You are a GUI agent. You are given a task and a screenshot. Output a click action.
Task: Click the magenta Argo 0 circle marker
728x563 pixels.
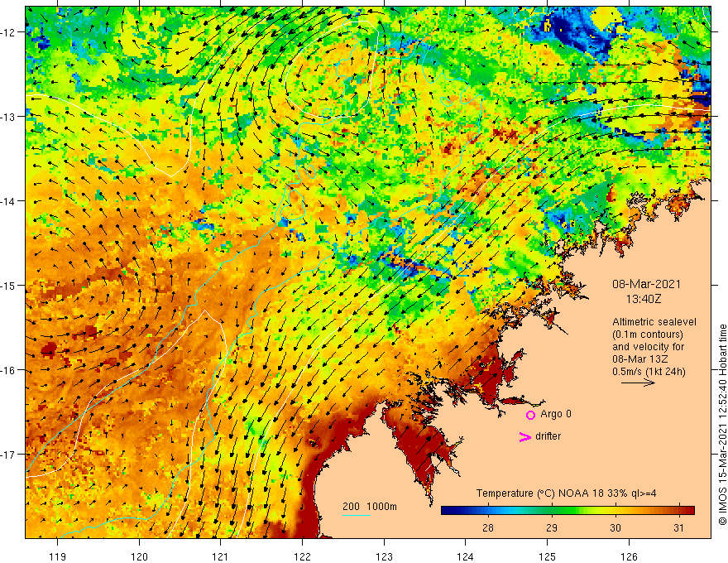[530, 415]
